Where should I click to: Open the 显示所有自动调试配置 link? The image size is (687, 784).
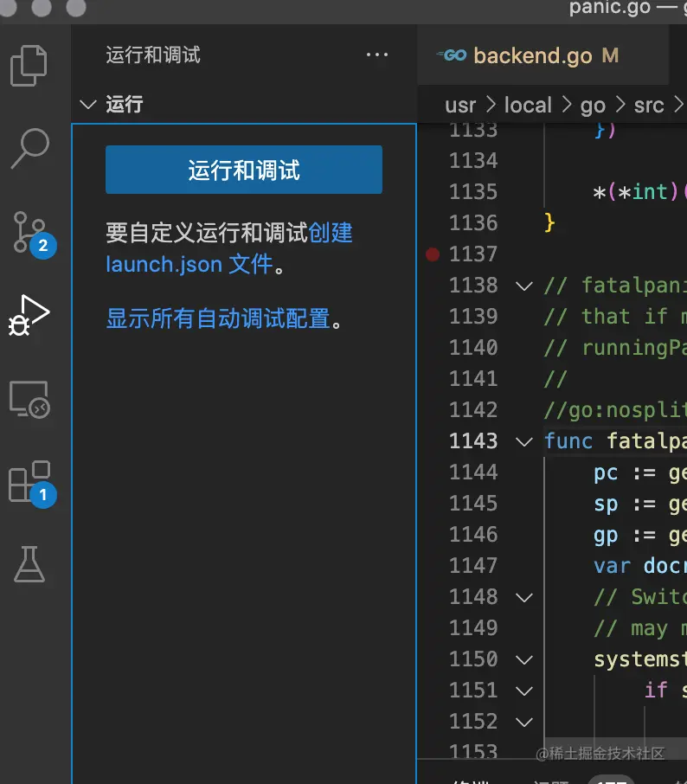point(218,318)
